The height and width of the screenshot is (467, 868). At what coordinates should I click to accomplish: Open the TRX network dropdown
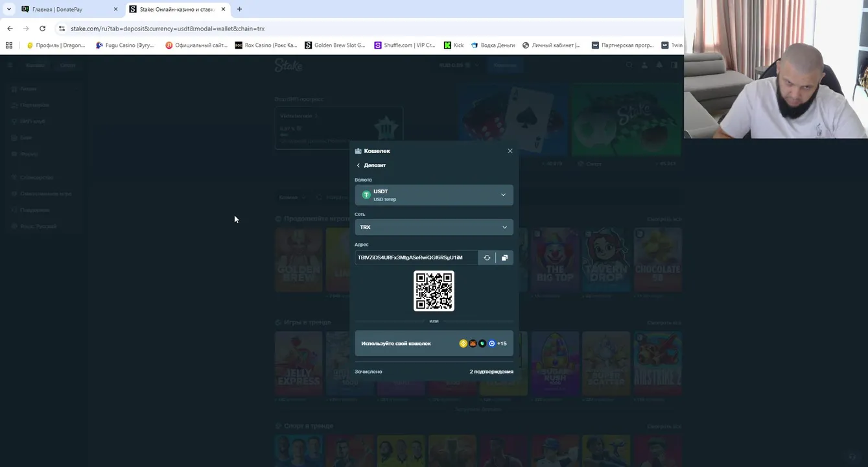click(434, 227)
